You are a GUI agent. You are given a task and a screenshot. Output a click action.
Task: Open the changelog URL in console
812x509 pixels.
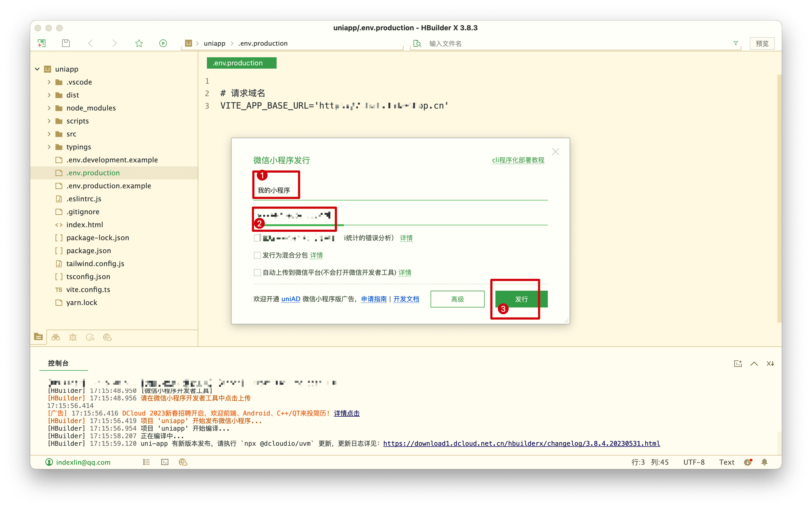coord(521,444)
